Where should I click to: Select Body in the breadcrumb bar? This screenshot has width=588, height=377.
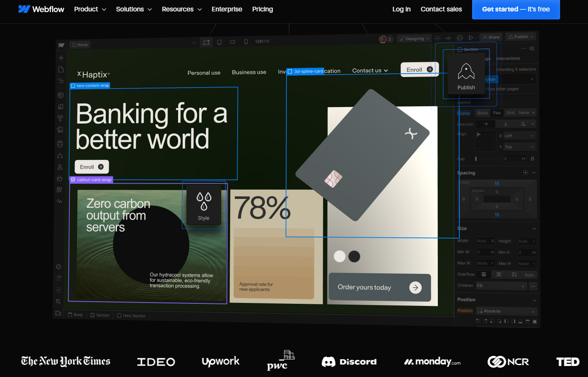click(x=76, y=315)
